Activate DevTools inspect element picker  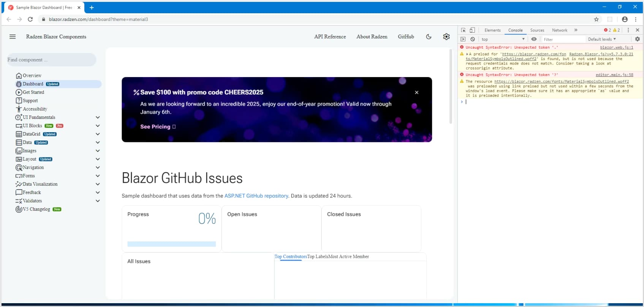click(x=463, y=30)
